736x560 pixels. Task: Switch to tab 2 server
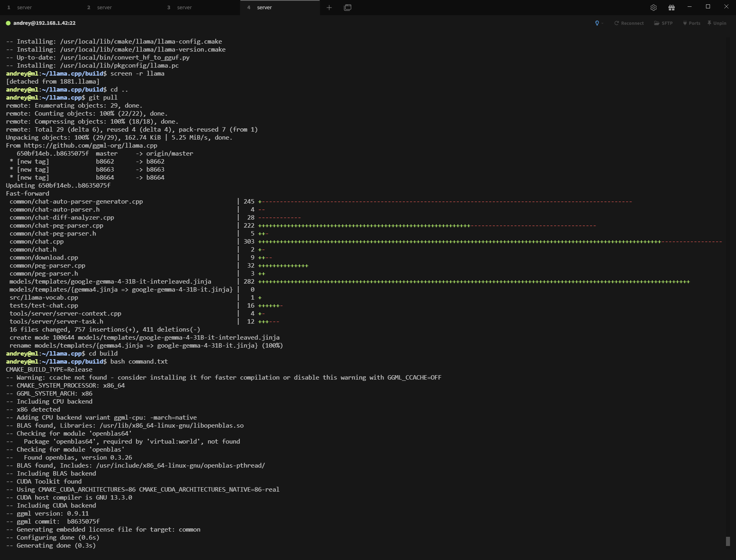(x=120, y=8)
